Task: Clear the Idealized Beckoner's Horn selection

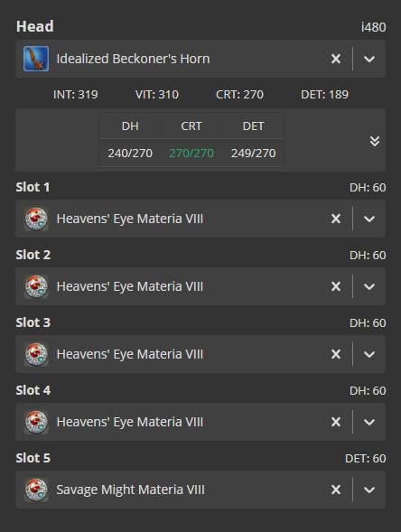Action: coord(336,59)
